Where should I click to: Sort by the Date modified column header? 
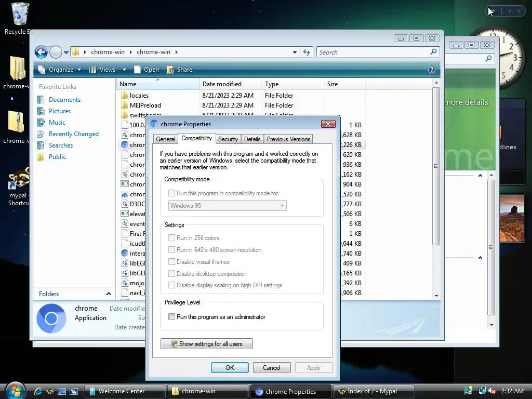[x=230, y=84]
